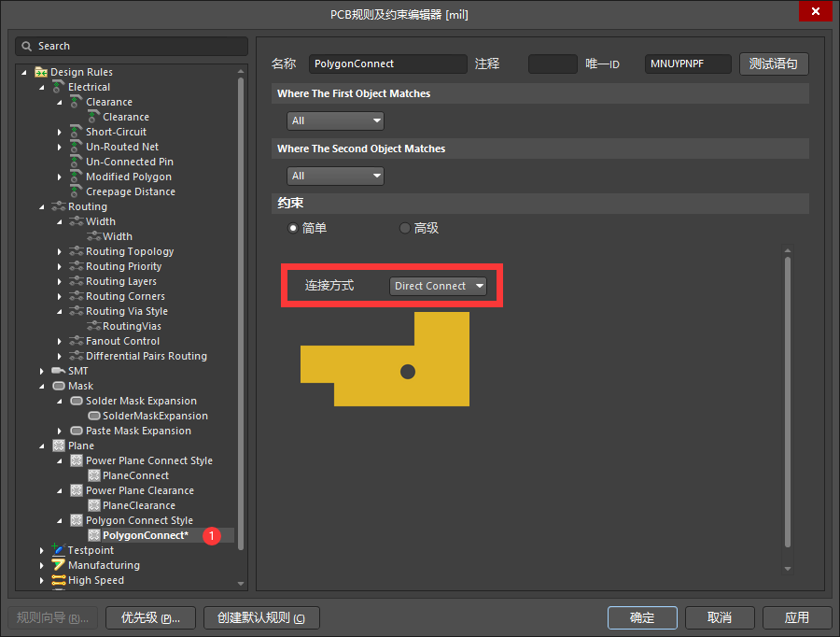This screenshot has height=637, width=840.
Task: Click the Fanout Control icon
Action: pos(77,341)
